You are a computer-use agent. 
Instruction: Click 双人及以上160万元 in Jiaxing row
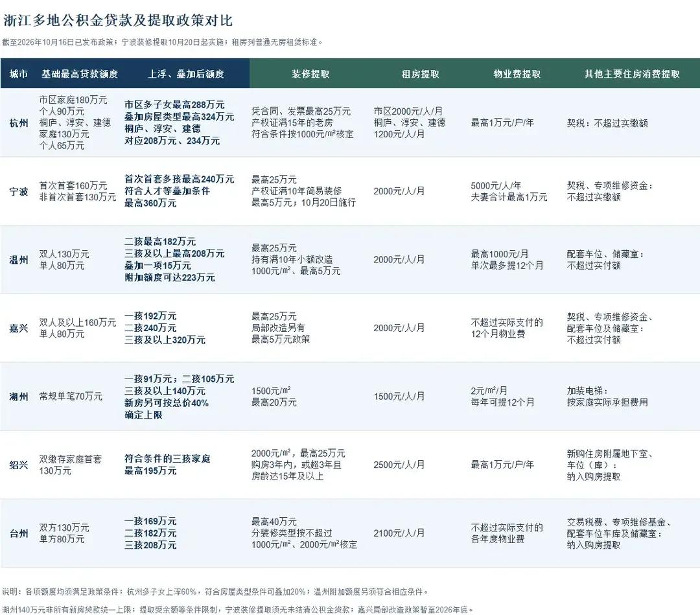pyautogui.click(x=78, y=322)
